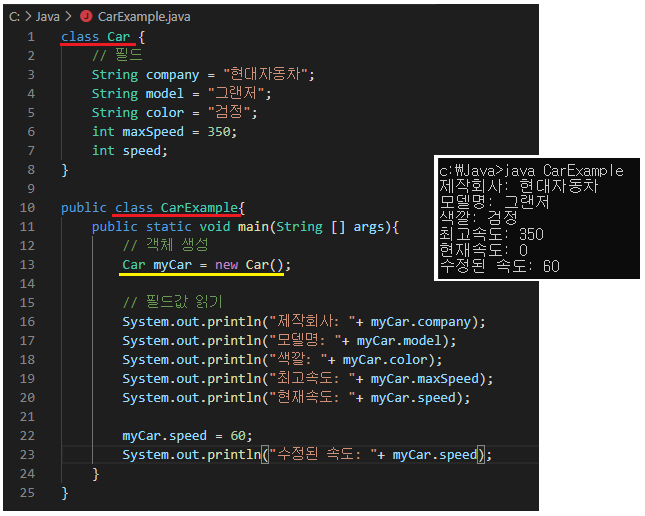Open the Java folder breadcrumb
Viewport: 645px width, 516px height.
[x=48, y=17]
